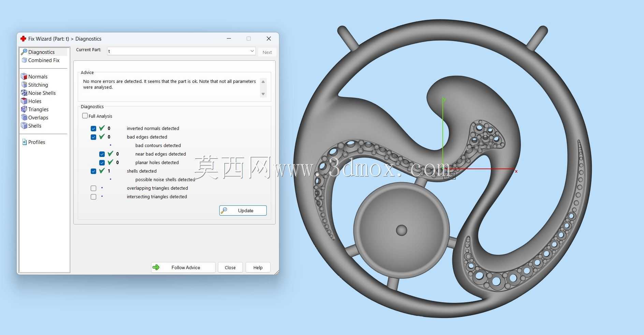Click the Diagnostics magnifier icon in sidebar
644x335 pixels.
pos(24,52)
